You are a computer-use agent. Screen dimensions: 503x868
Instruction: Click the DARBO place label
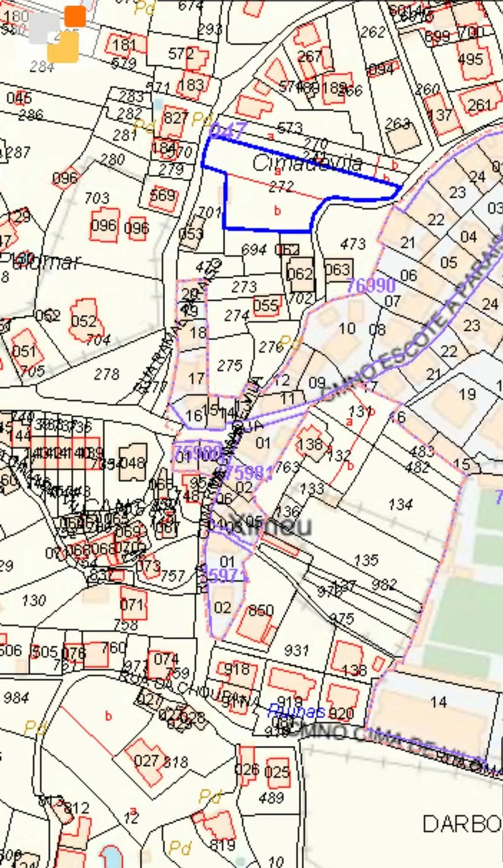(x=462, y=824)
